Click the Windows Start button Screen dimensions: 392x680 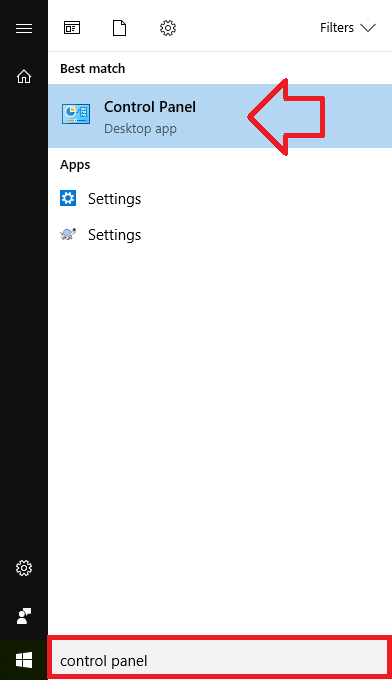24,660
